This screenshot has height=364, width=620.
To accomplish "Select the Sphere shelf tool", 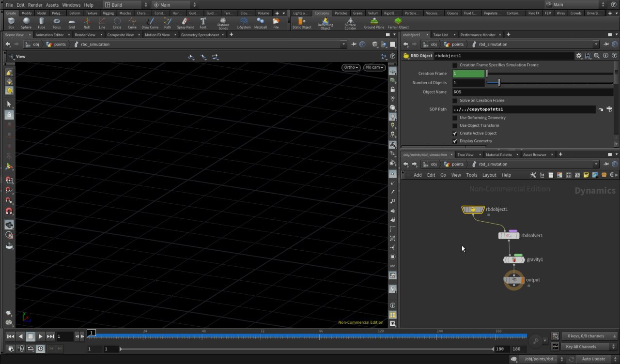I will (x=26, y=23).
